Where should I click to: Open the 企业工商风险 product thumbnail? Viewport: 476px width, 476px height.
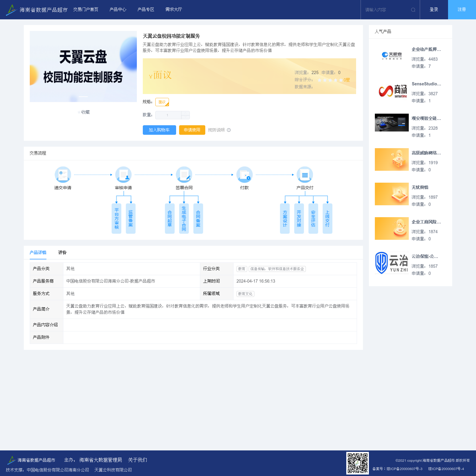(392, 228)
